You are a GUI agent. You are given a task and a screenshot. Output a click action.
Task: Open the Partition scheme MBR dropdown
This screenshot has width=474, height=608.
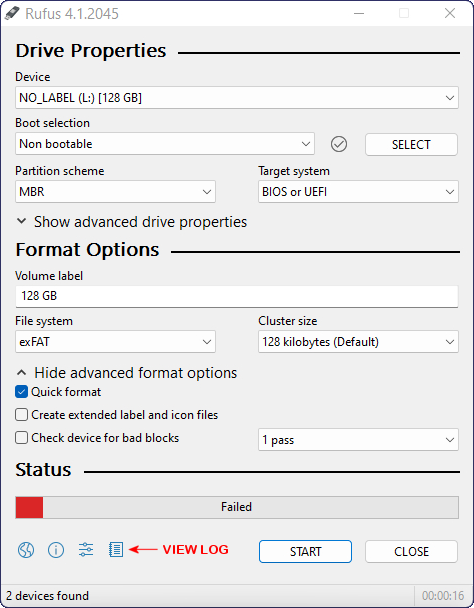(x=115, y=192)
